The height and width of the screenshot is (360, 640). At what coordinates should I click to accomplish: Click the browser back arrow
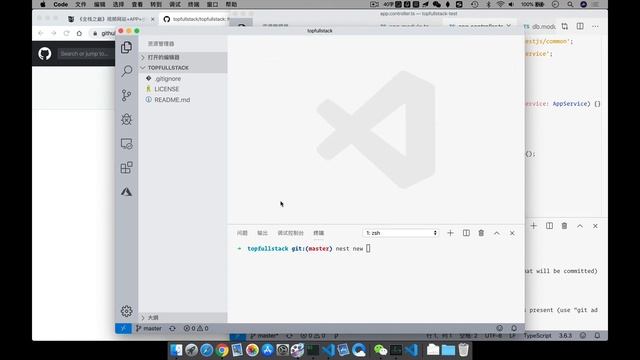[x=40, y=33]
